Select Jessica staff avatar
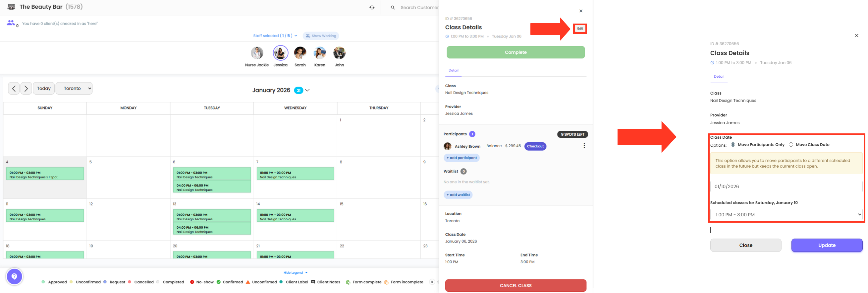 [x=280, y=53]
